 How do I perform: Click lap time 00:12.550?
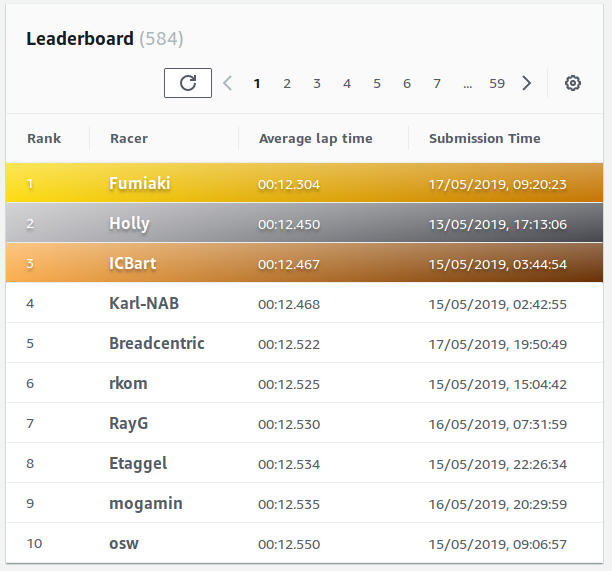coord(289,544)
